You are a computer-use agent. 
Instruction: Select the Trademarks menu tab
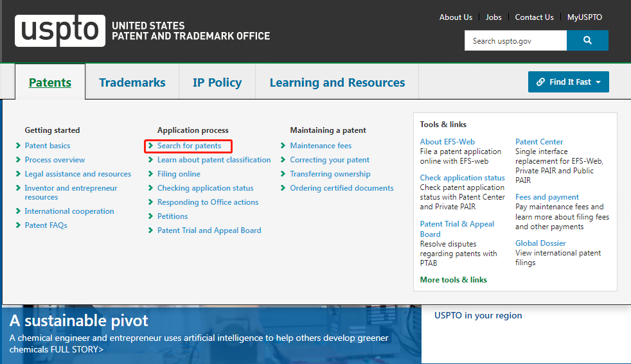point(132,82)
